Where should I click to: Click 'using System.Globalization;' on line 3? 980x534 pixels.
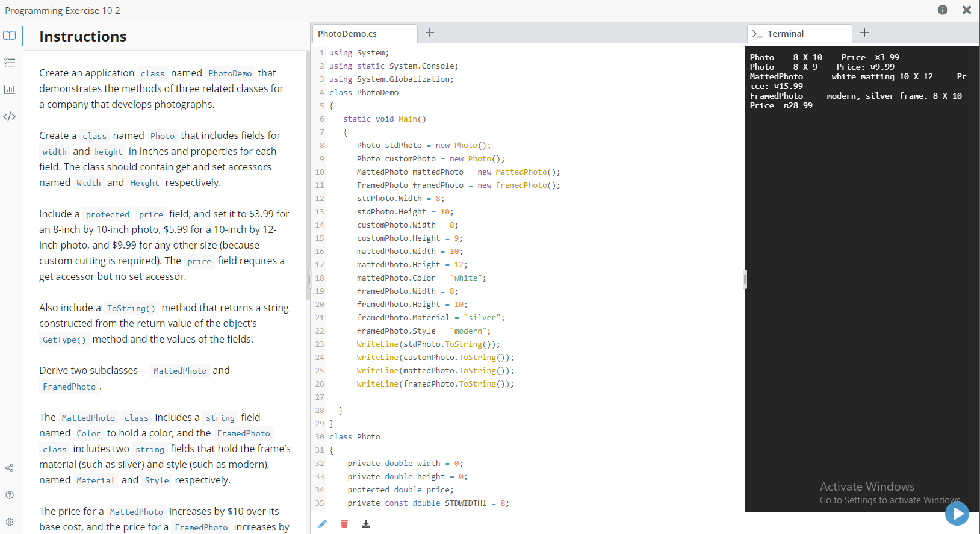pos(392,79)
